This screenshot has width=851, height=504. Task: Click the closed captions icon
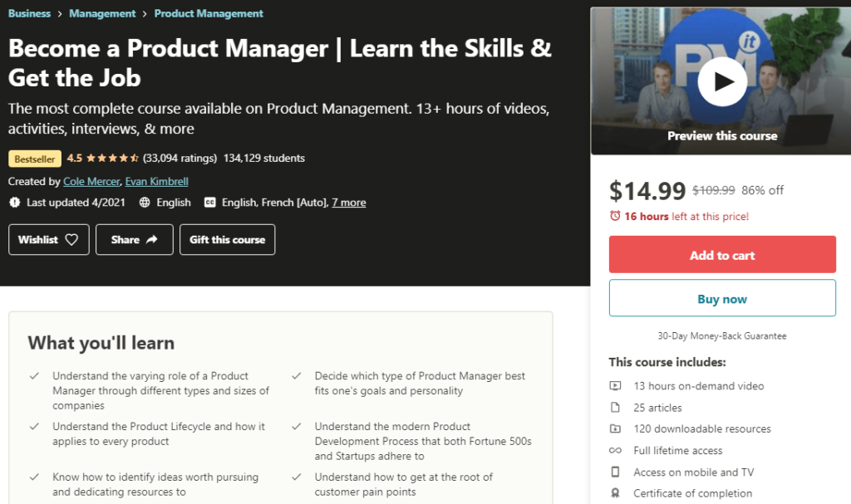[x=209, y=203]
